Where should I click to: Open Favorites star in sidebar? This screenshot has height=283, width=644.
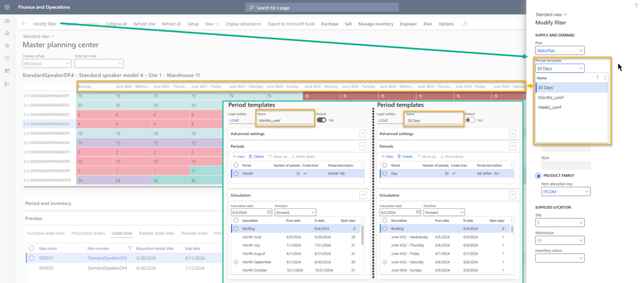coord(7,46)
